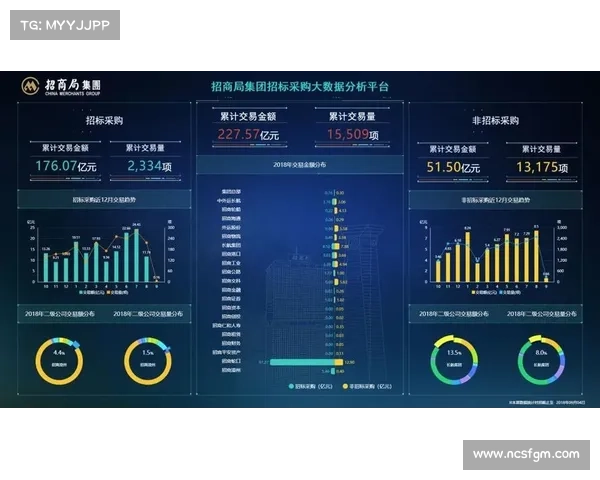600x480 pixels.
Task: Click the China Merchants Group round logo
Action: (x=30, y=86)
